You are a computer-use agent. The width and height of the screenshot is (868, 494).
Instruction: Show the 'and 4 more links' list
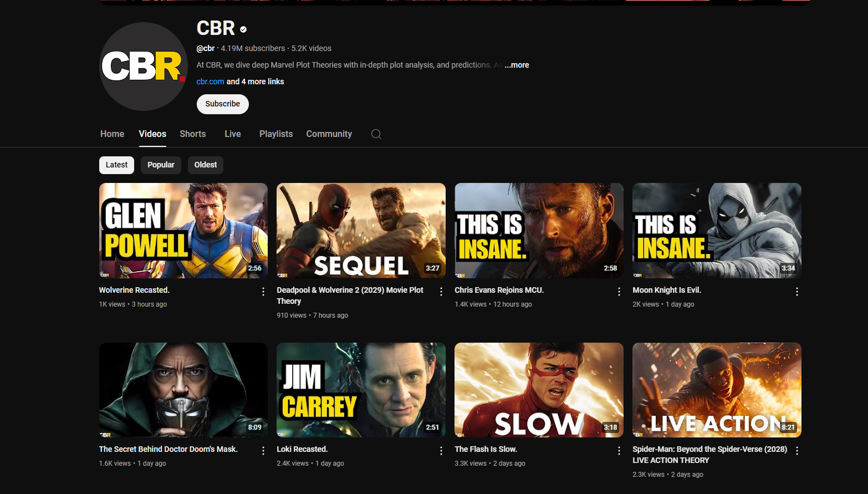(x=256, y=82)
